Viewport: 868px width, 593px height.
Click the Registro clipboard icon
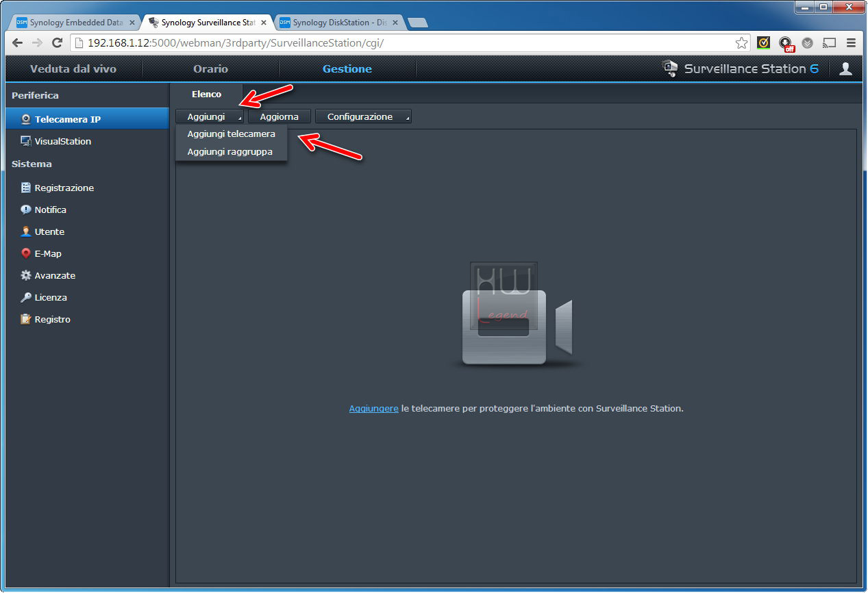click(26, 319)
